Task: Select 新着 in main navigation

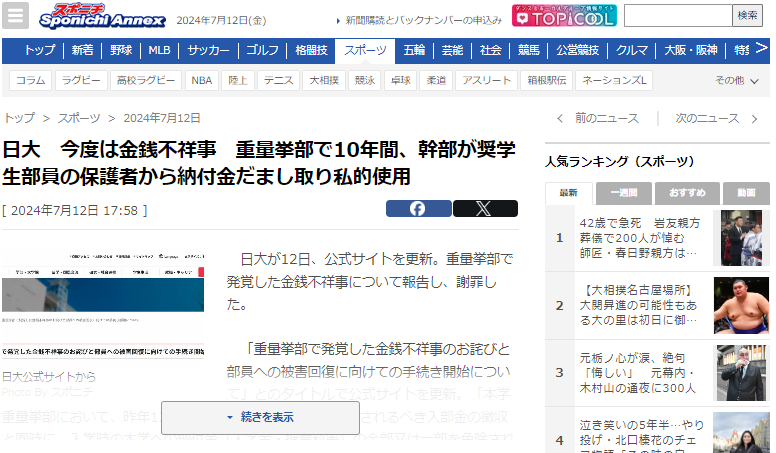Action: (x=82, y=50)
